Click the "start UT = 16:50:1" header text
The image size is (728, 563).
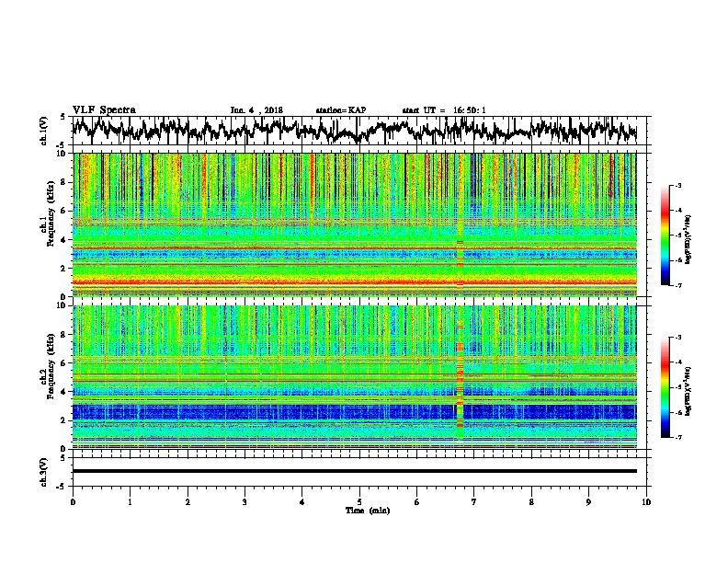[x=444, y=110]
